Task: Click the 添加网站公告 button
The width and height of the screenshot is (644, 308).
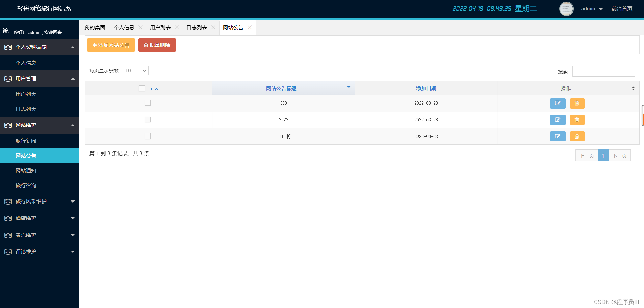Action: point(111,45)
